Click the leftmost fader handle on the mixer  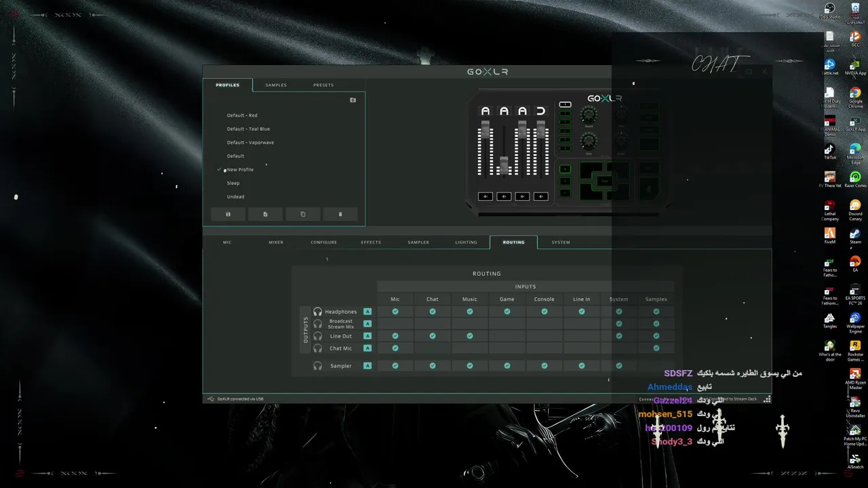(485, 128)
